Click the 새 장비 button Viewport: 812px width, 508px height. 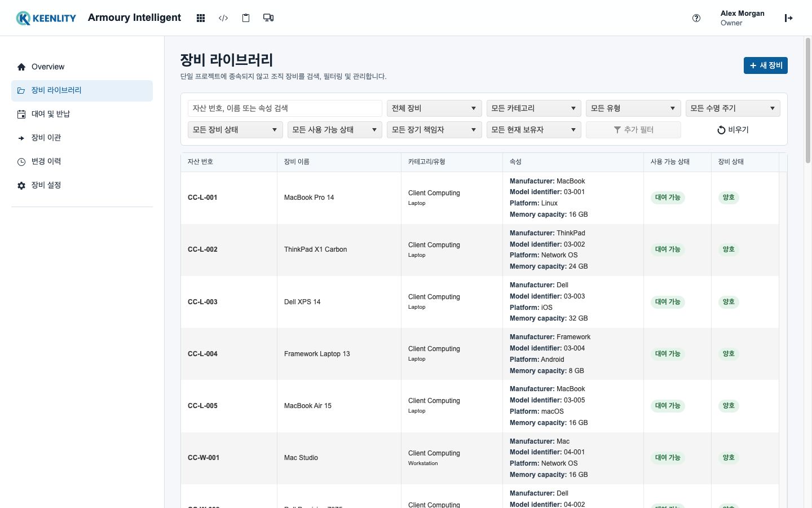tap(765, 65)
